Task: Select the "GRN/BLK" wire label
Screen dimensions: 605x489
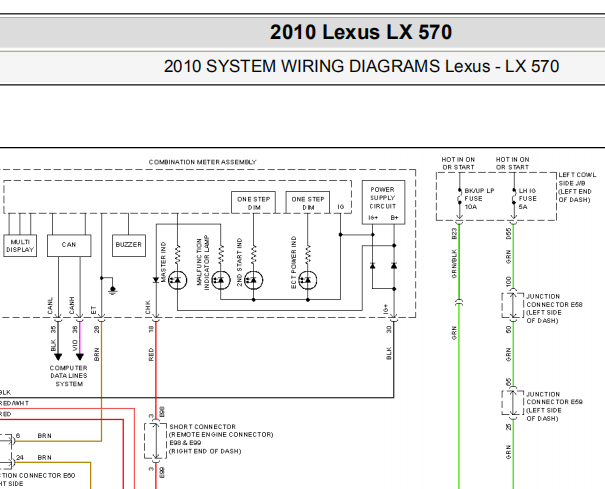Action: [x=454, y=264]
